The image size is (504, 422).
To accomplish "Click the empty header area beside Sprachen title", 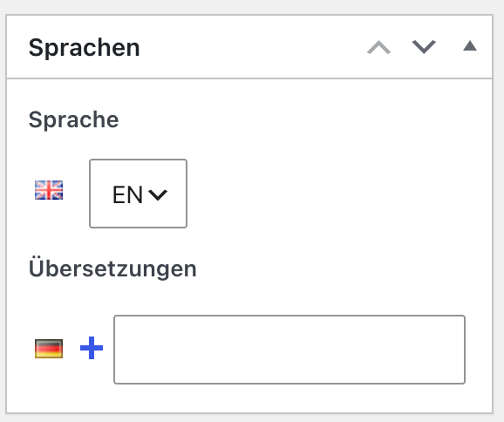I will [251, 47].
